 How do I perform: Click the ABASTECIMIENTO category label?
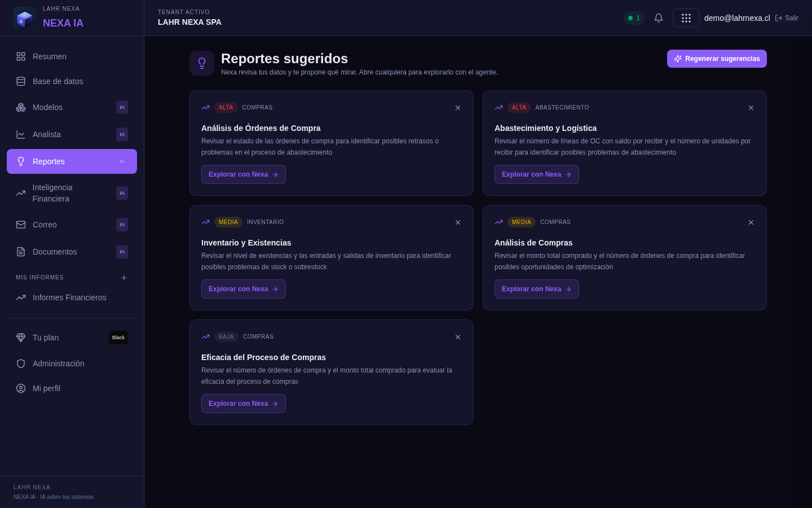562,108
